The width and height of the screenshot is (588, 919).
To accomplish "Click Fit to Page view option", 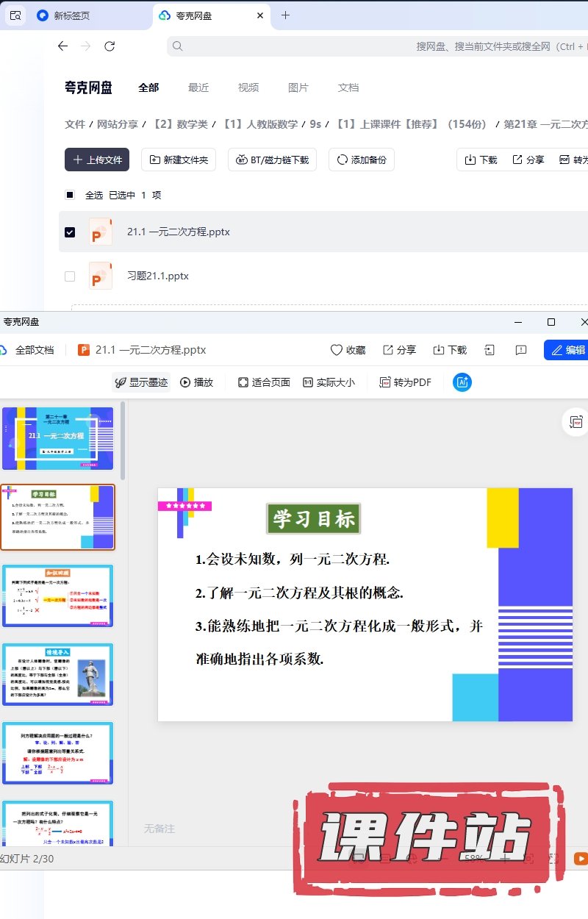I will (x=264, y=382).
